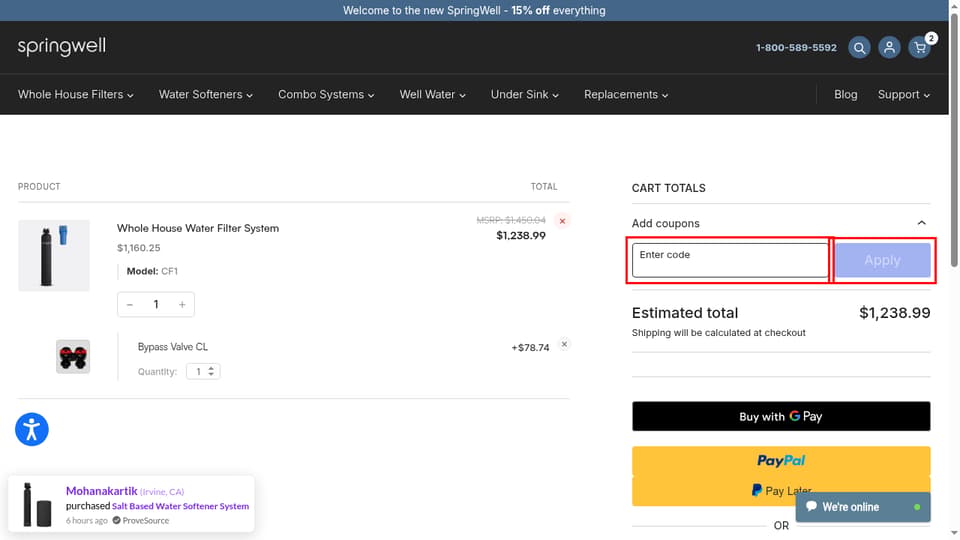960x540 pixels.
Task: Decrease Whole House Filter quantity with minus
Action: [130, 304]
